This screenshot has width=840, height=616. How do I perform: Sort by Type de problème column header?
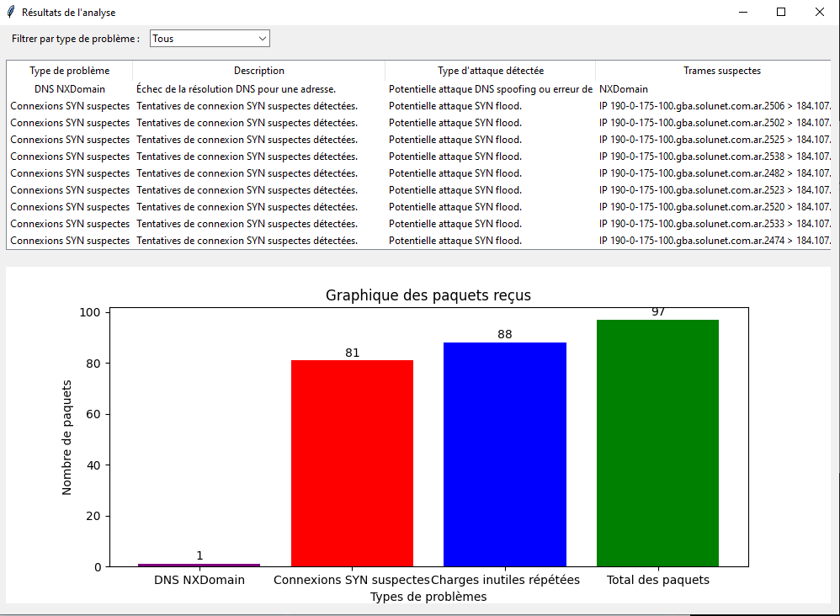(70, 71)
